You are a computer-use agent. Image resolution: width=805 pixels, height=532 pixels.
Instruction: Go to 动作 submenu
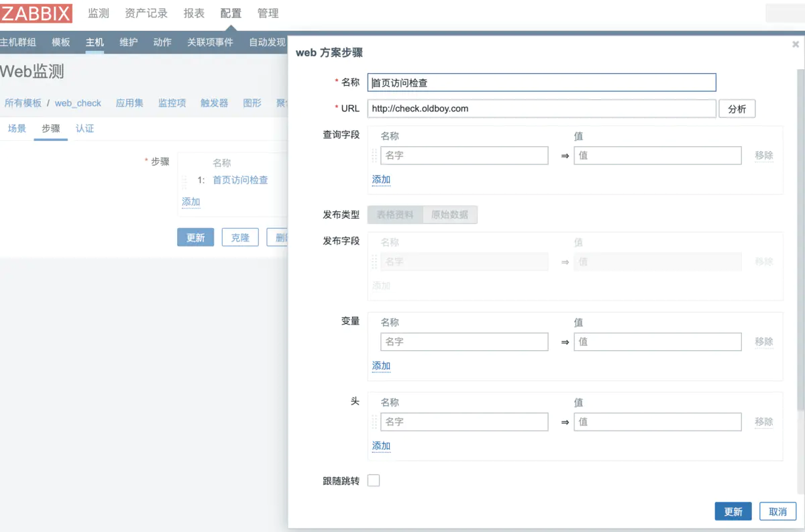point(162,42)
